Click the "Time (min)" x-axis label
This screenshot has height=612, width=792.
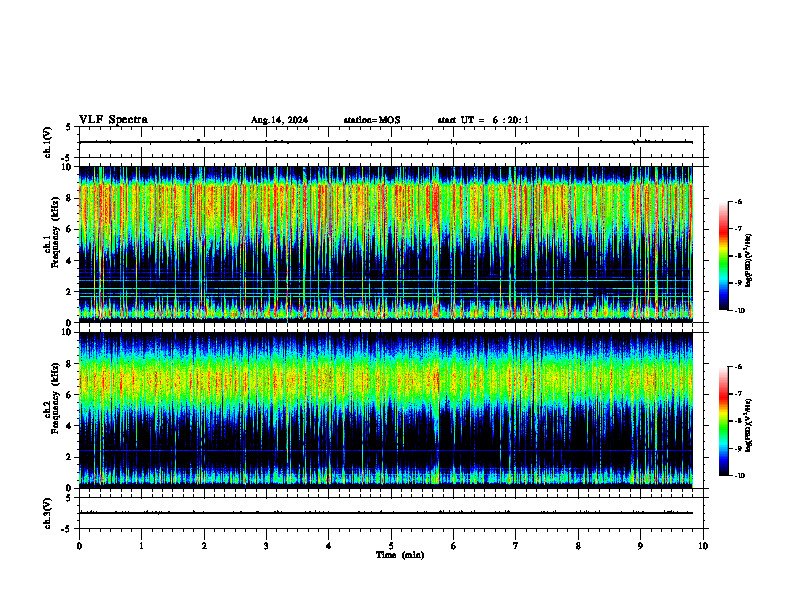[400, 555]
